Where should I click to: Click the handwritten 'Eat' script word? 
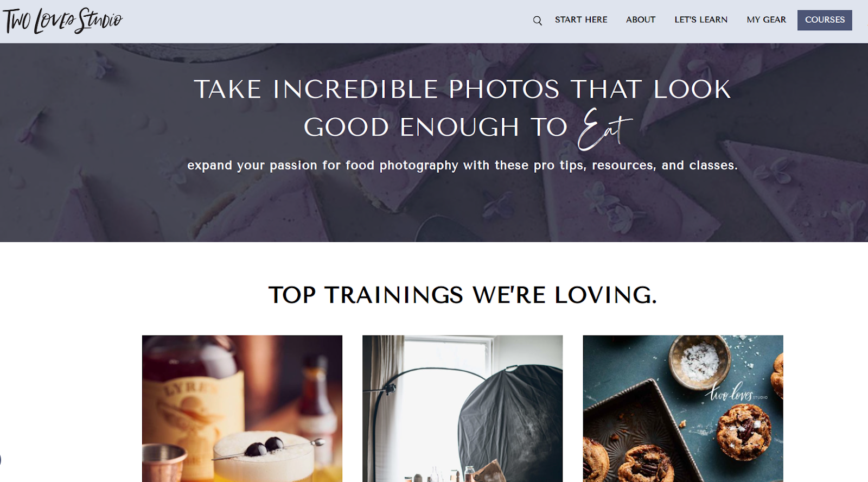[604, 129]
